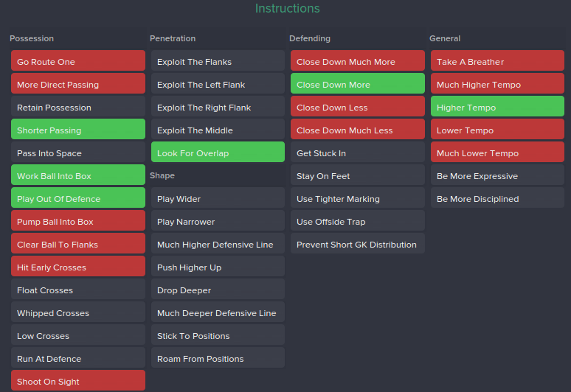Enable Get Stuck In

[358, 152]
